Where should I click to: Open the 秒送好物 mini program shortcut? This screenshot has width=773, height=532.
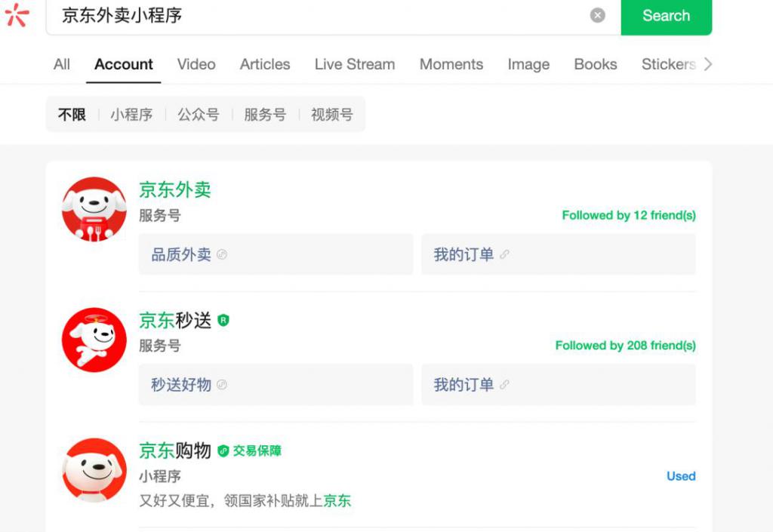pos(276,385)
